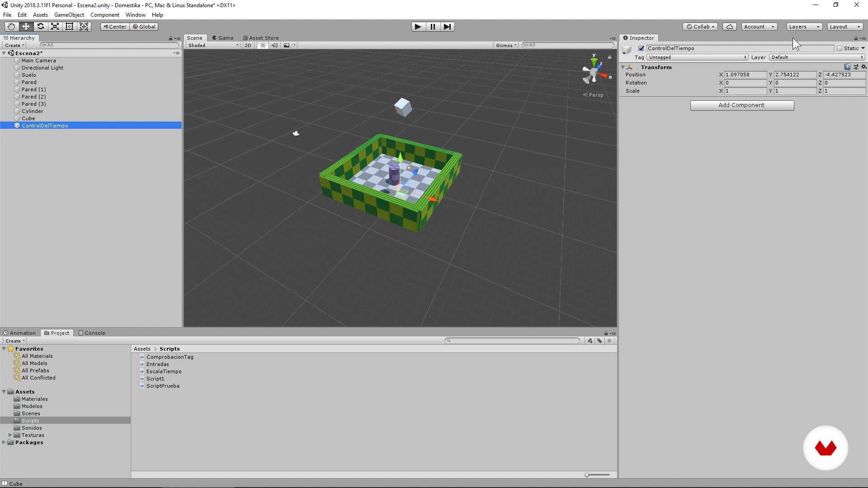Viewport: 868px width, 488px height.
Task: Click the Hierarchy search field
Action: click(x=109, y=45)
